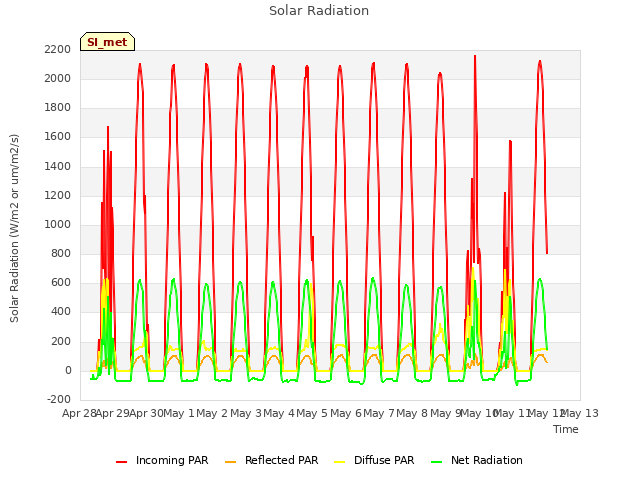Click the Solar Radiation chart title
This screenshot has height=480, width=640.
(x=319, y=11)
